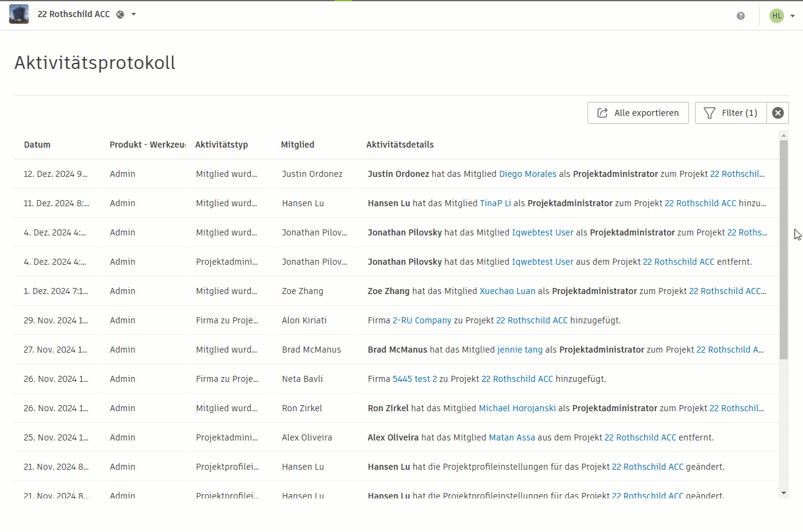Click the scrollbar down arrow

(783, 492)
